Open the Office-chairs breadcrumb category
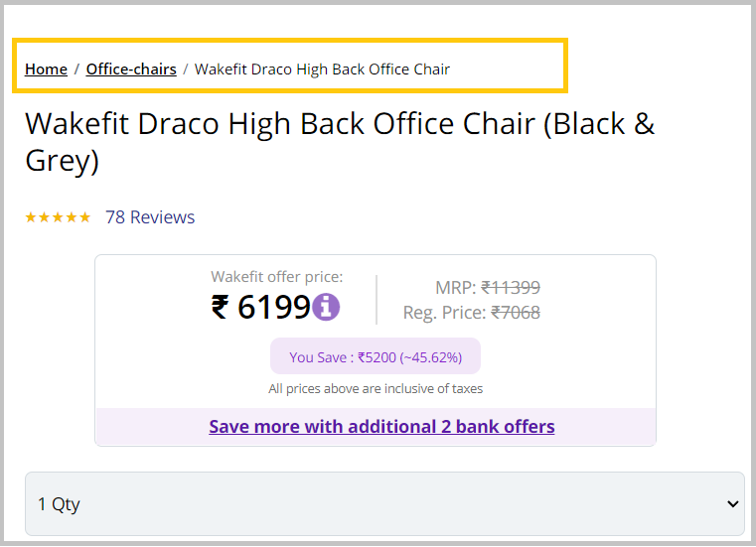 (x=131, y=69)
